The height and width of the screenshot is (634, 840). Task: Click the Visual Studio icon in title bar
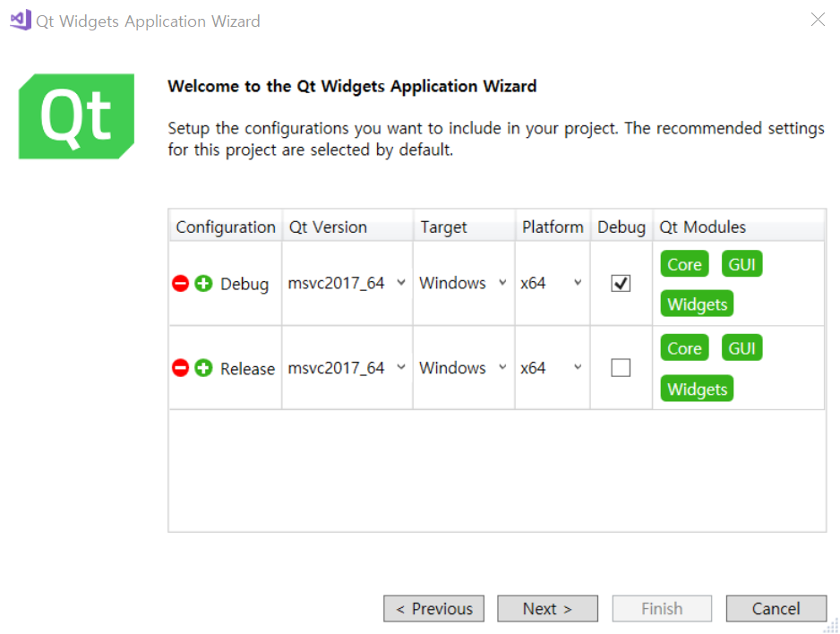coord(21,21)
